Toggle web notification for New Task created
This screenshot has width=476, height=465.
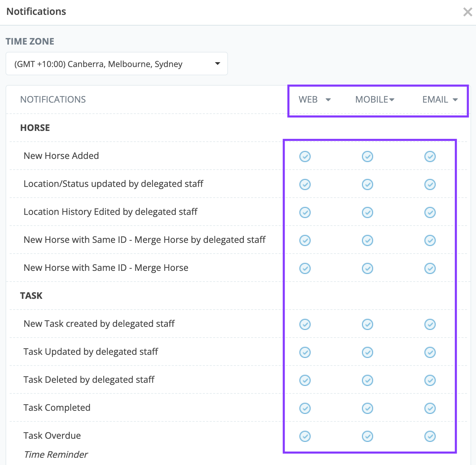pyautogui.click(x=305, y=324)
